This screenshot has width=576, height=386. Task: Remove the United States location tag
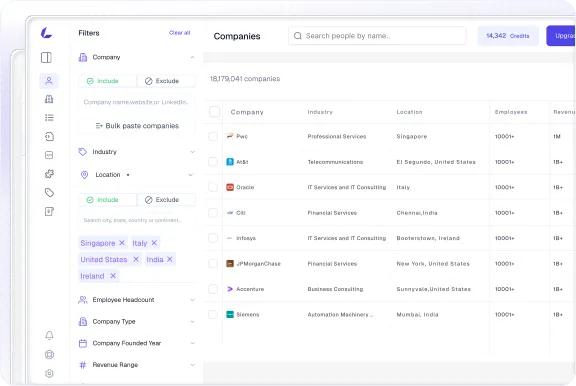coord(136,259)
